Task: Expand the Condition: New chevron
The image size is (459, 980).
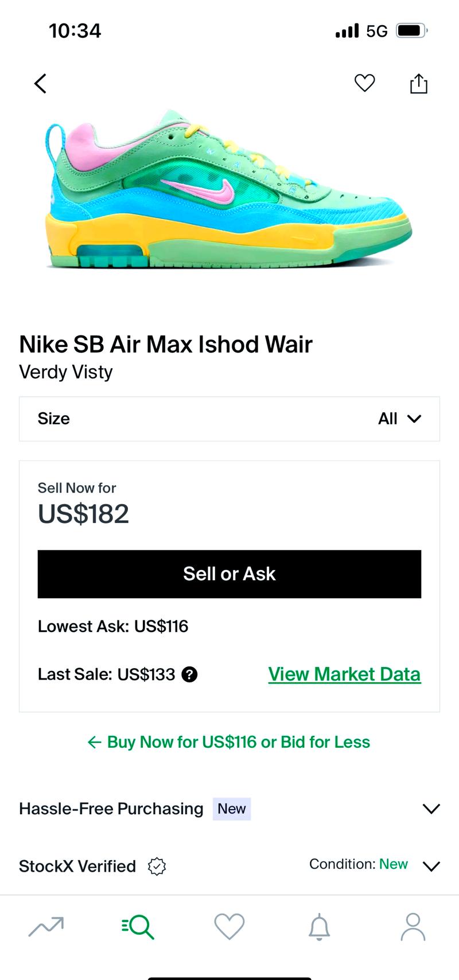Action: click(431, 866)
